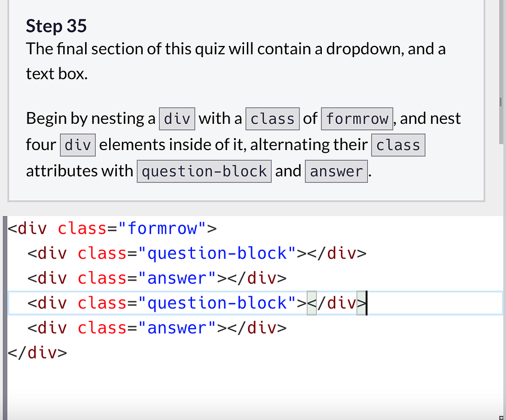Image resolution: width=506 pixels, height=420 pixels.
Task: Select the formrow code chip
Action: coord(357,118)
